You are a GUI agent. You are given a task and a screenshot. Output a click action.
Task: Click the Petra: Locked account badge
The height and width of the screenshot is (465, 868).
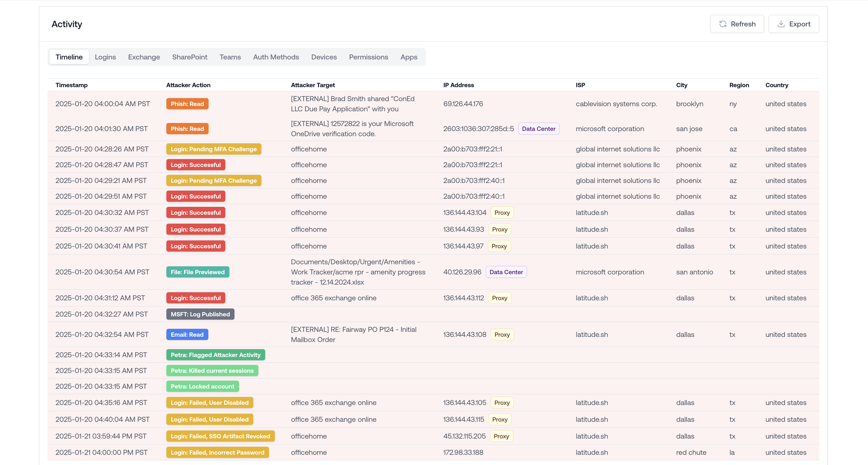coord(202,386)
